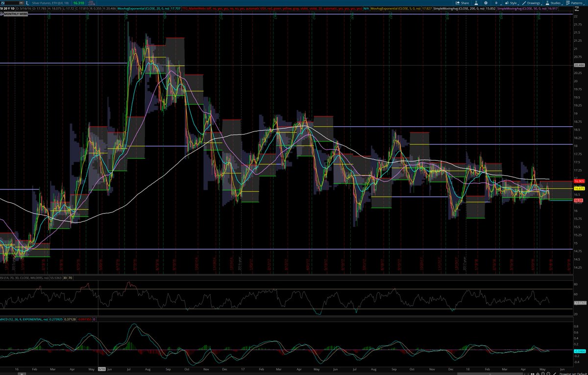Image resolution: width=588 pixels, height=375 pixels.
Task: Select the MACD study header label
Action: coord(24,319)
